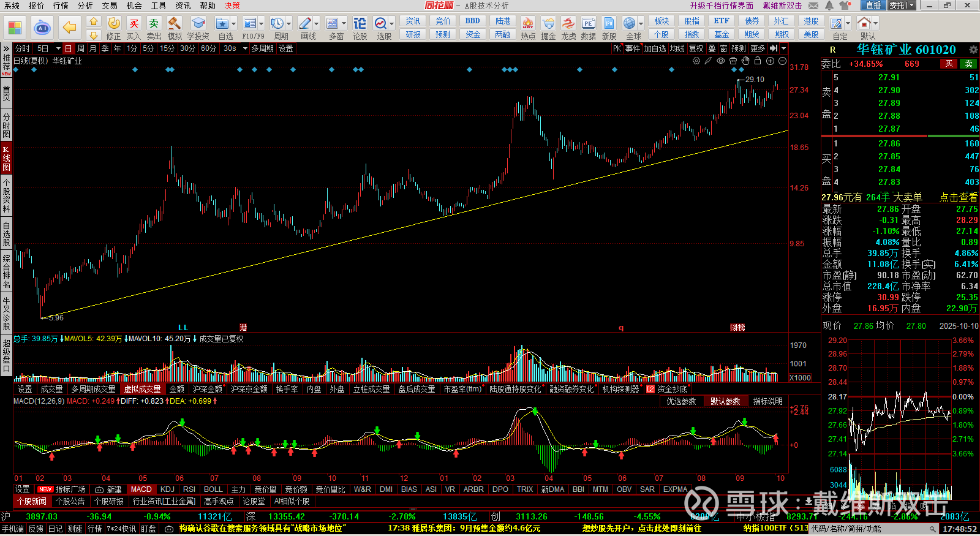This screenshot has width=980, height=536.
Task: Click the print icon above chart
Action: click(733, 61)
